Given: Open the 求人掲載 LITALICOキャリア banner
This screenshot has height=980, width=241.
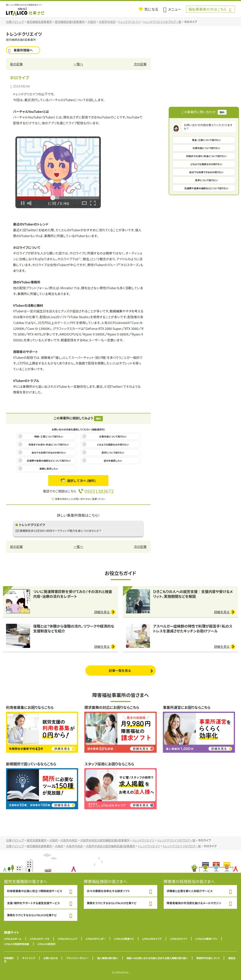Looking at the screenshot, I should (x=120, y=789).
